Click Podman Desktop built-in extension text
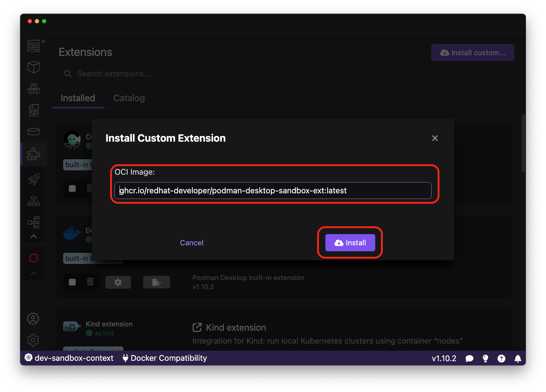Viewport: 546px width, 392px height. pos(248,278)
